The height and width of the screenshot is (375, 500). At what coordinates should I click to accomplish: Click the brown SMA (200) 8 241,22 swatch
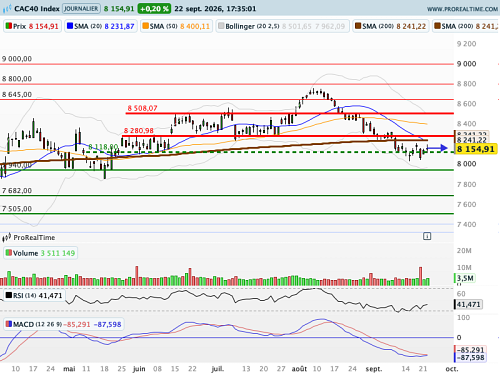(x=358, y=26)
